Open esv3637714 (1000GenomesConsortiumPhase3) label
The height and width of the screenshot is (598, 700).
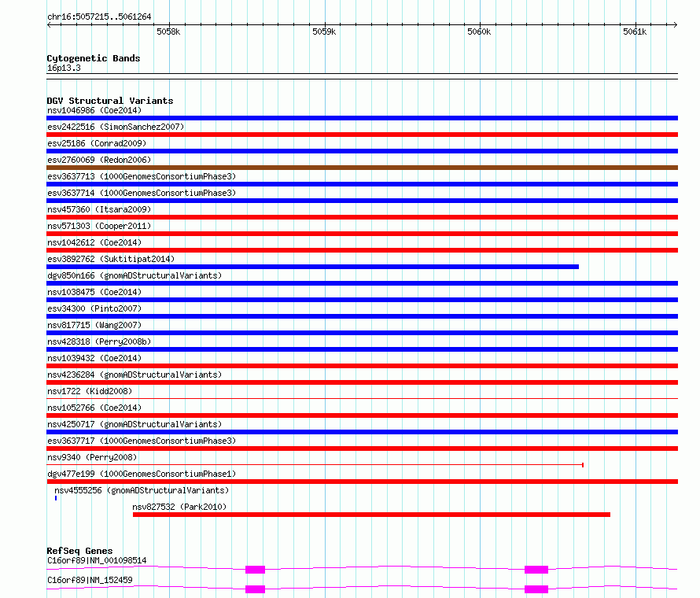[x=142, y=193]
